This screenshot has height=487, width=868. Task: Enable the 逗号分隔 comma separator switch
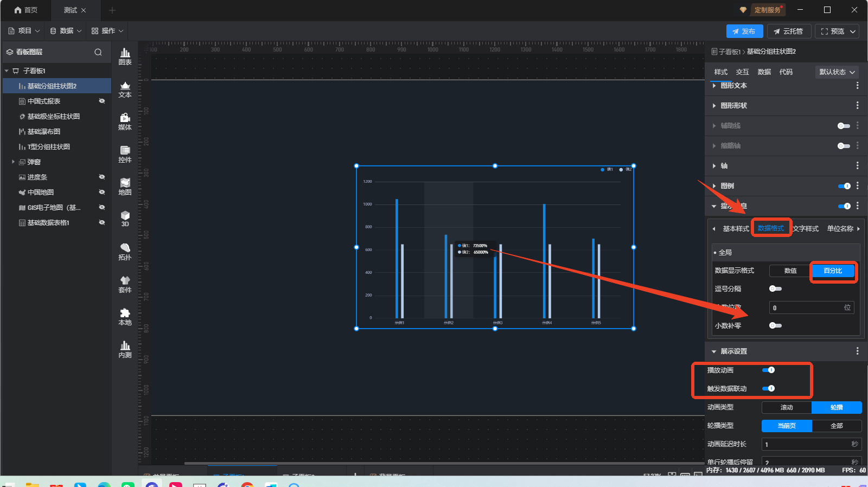pos(775,289)
